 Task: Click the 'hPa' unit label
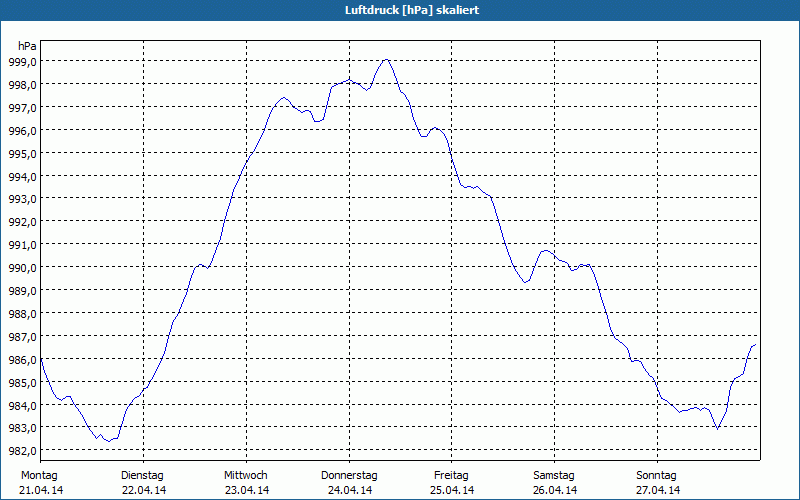pos(27,46)
